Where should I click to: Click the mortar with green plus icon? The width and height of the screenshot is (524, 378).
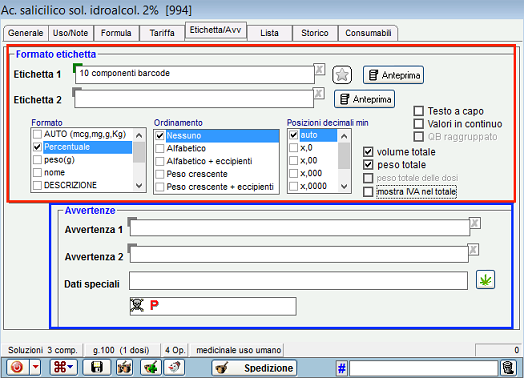(x=151, y=367)
